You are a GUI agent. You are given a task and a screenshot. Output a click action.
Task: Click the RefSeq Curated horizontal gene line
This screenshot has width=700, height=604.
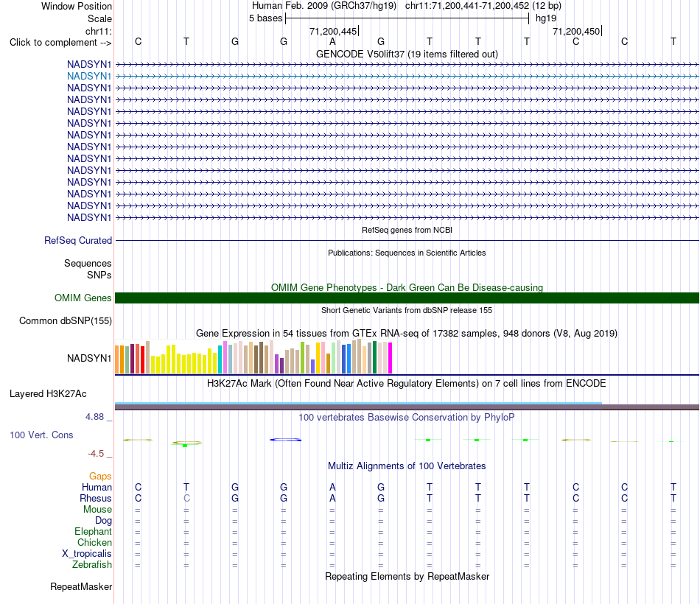(407, 241)
